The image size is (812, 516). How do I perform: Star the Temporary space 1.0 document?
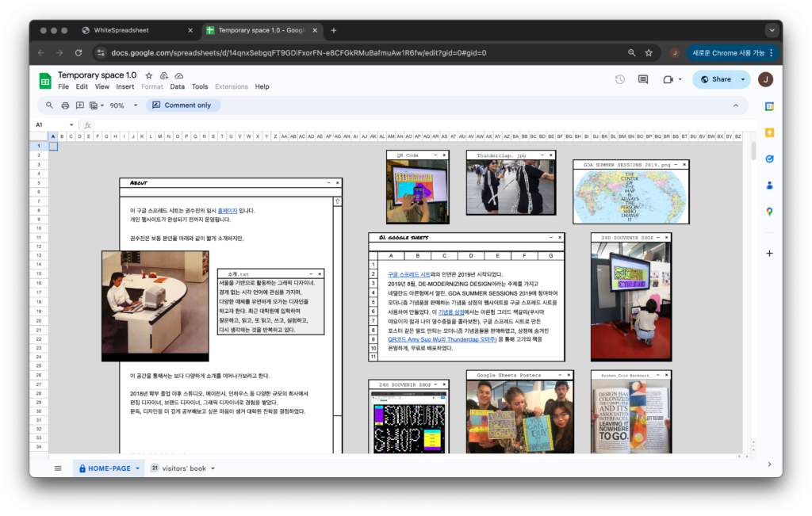coord(148,75)
